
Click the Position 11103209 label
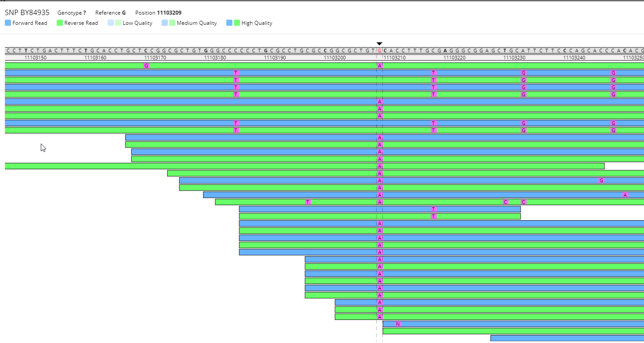pyautogui.click(x=158, y=13)
